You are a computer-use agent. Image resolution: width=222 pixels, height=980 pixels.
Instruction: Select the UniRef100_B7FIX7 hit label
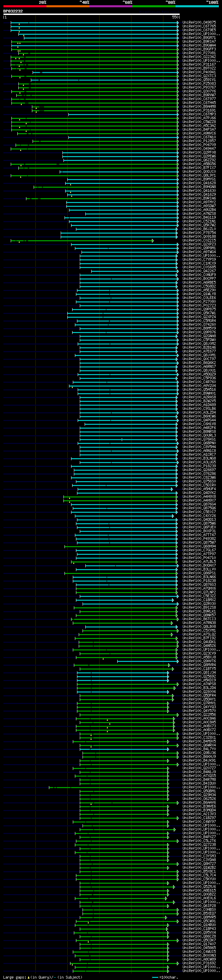point(199,168)
